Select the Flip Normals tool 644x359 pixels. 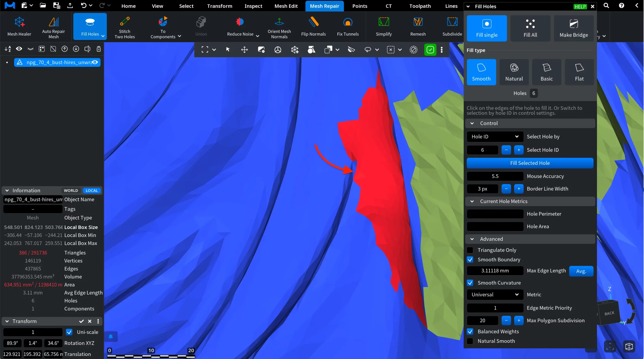[x=313, y=26]
